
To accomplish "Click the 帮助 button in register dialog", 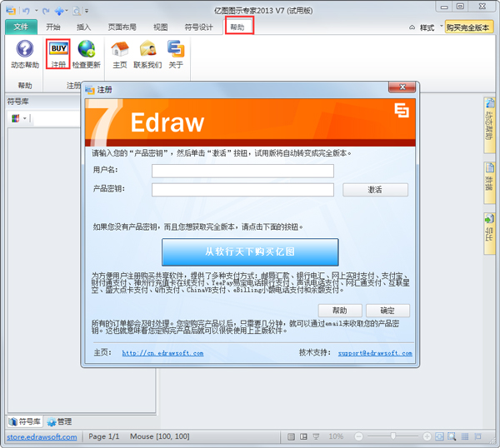I will click(340, 311).
